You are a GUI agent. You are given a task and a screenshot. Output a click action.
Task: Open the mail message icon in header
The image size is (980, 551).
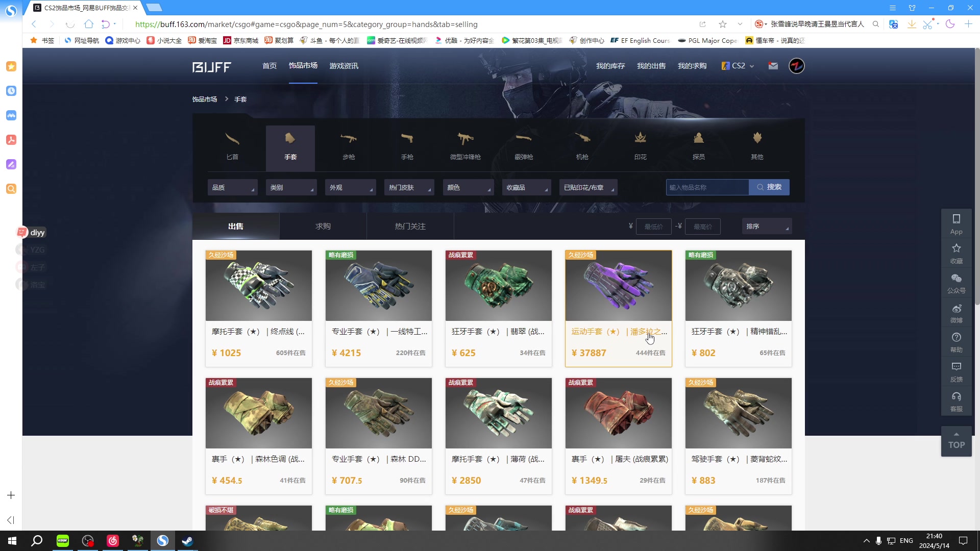773,66
